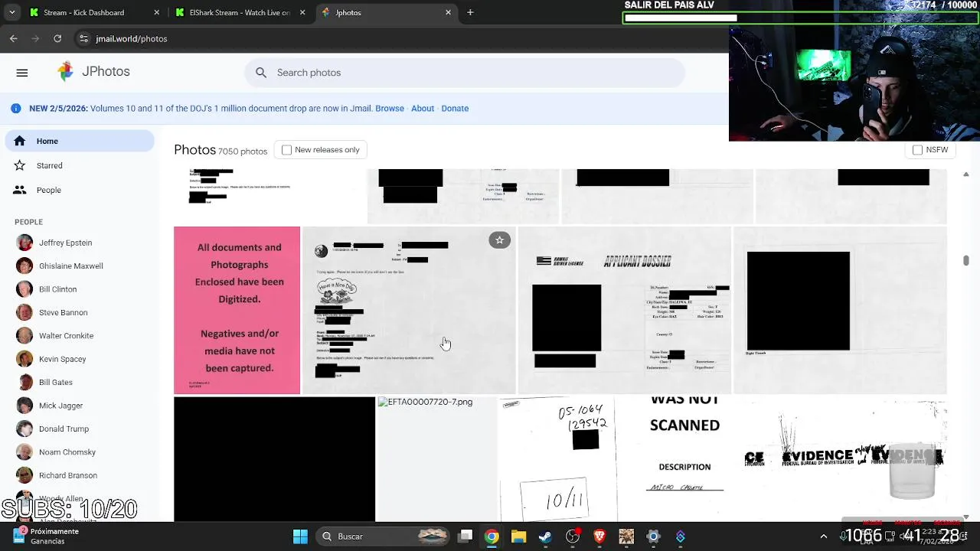The image size is (980, 551).
Task: Click the People icon in sidebar
Action: click(x=20, y=190)
